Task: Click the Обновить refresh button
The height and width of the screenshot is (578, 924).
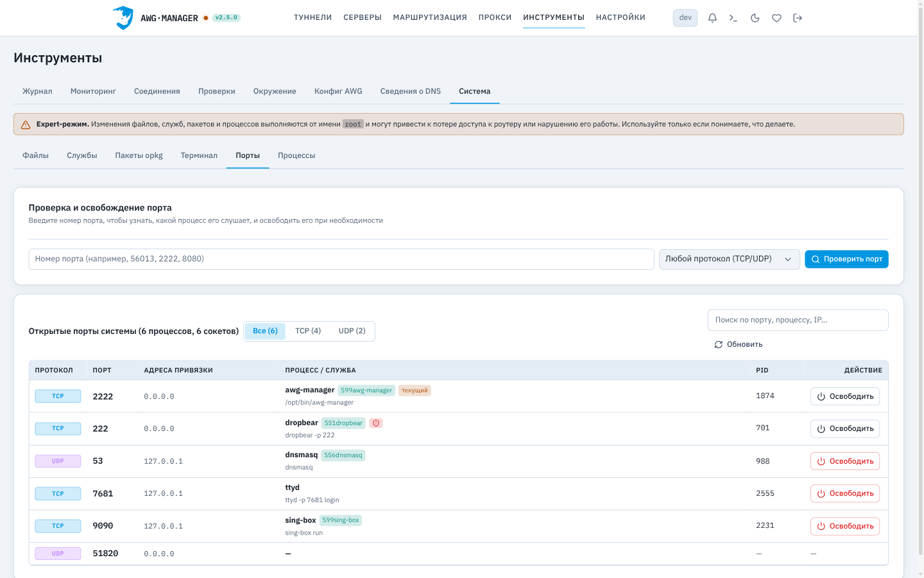Action: coord(739,345)
